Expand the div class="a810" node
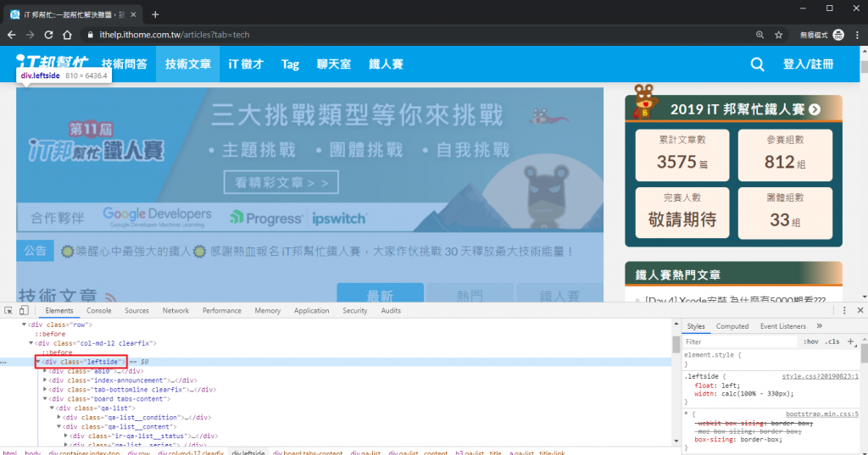 45,371
